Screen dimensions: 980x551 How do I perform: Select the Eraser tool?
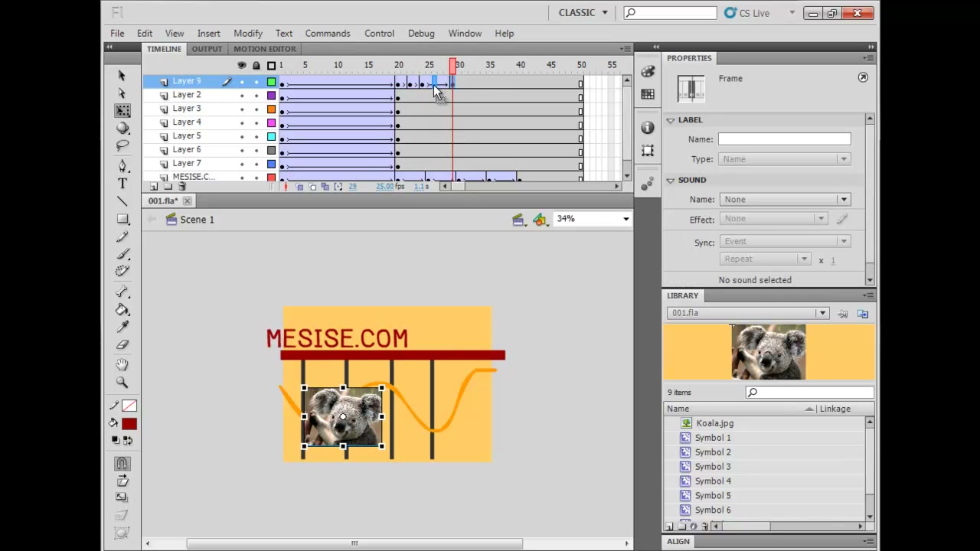122,345
